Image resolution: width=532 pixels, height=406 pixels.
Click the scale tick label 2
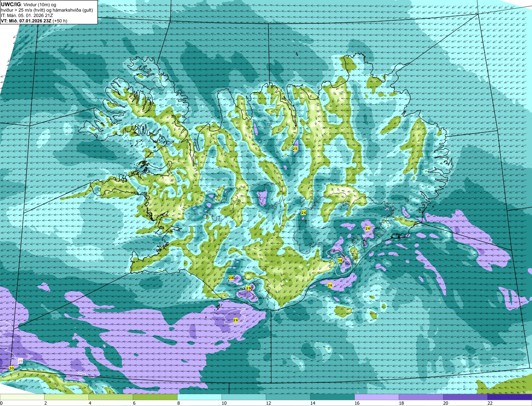click(x=45, y=403)
